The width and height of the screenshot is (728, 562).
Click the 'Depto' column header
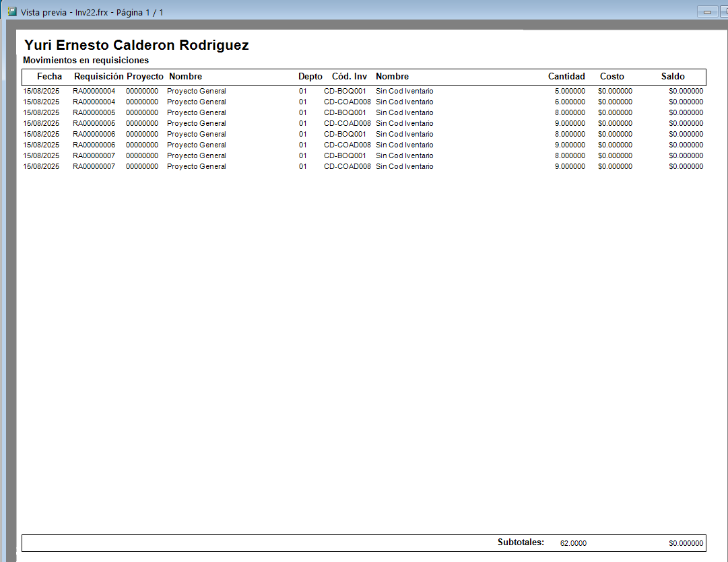click(x=310, y=77)
